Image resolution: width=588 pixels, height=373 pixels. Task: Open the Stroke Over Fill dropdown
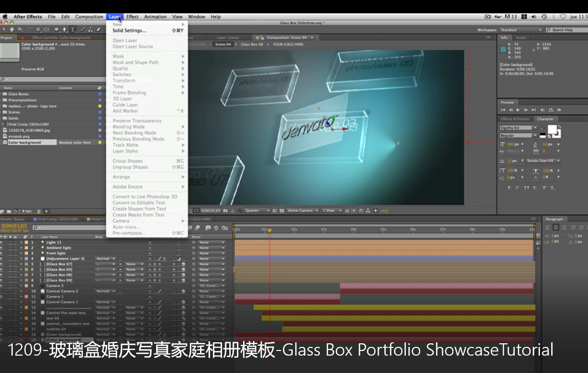point(543,161)
